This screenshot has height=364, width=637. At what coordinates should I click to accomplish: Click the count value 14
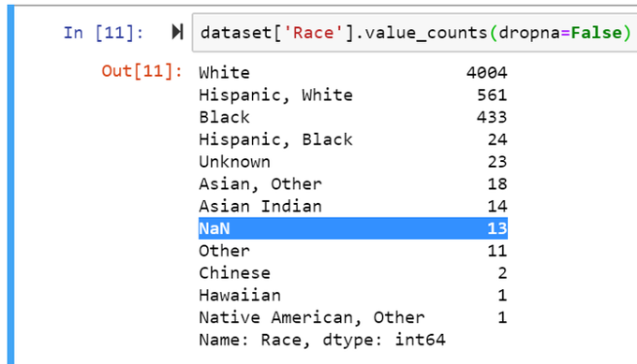[x=497, y=207]
